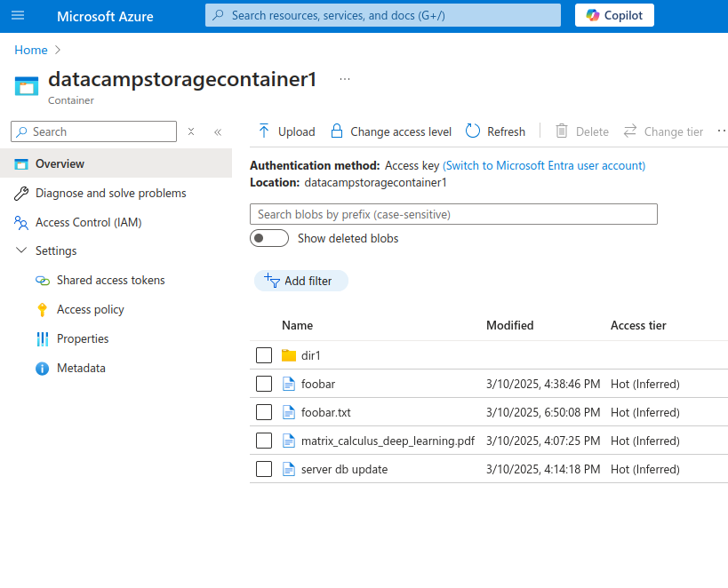
Task: Focus the global search resources field
Action: coord(383,15)
